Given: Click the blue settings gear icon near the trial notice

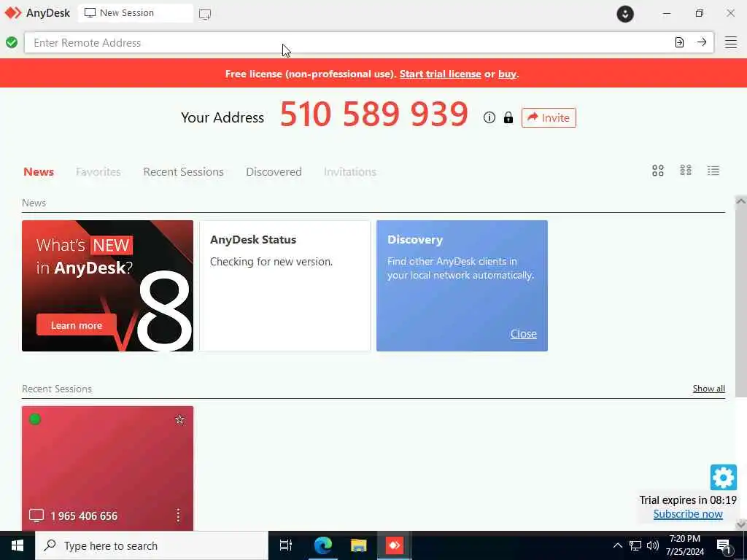Looking at the screenshot, I should [x=723, y=477].
